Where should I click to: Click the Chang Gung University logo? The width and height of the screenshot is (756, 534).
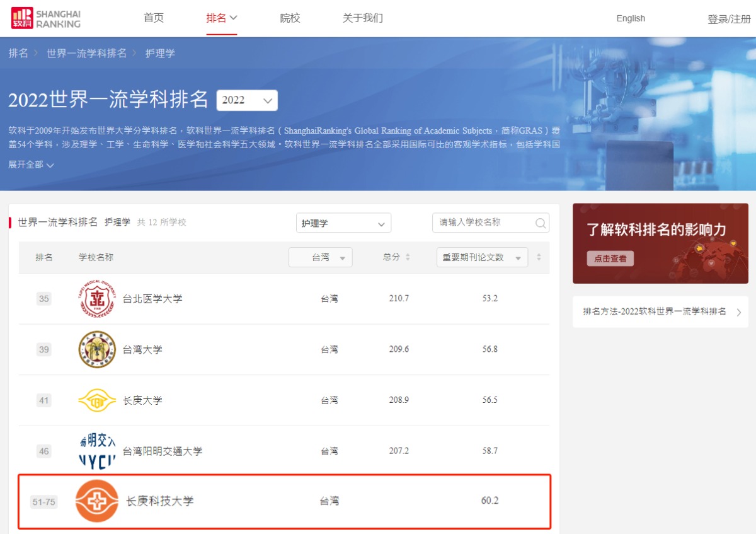click(97, 400)
